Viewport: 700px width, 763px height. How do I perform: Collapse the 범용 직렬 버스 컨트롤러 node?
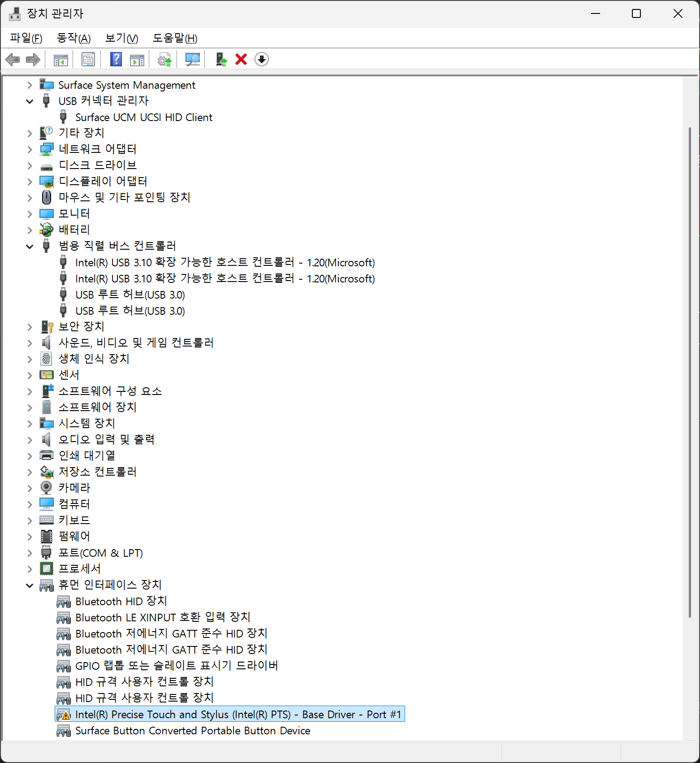[30, 247]
